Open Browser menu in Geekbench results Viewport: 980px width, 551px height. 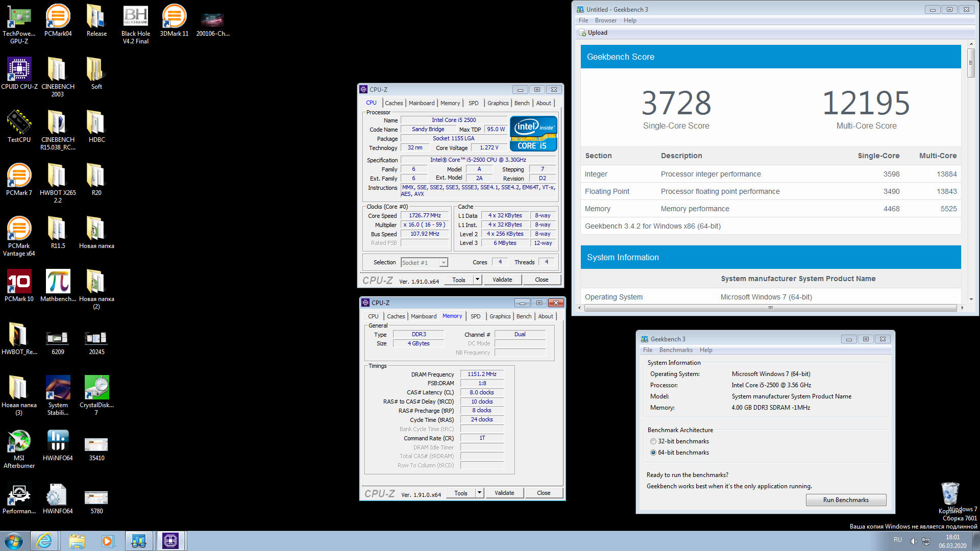(x=605, y=20)
